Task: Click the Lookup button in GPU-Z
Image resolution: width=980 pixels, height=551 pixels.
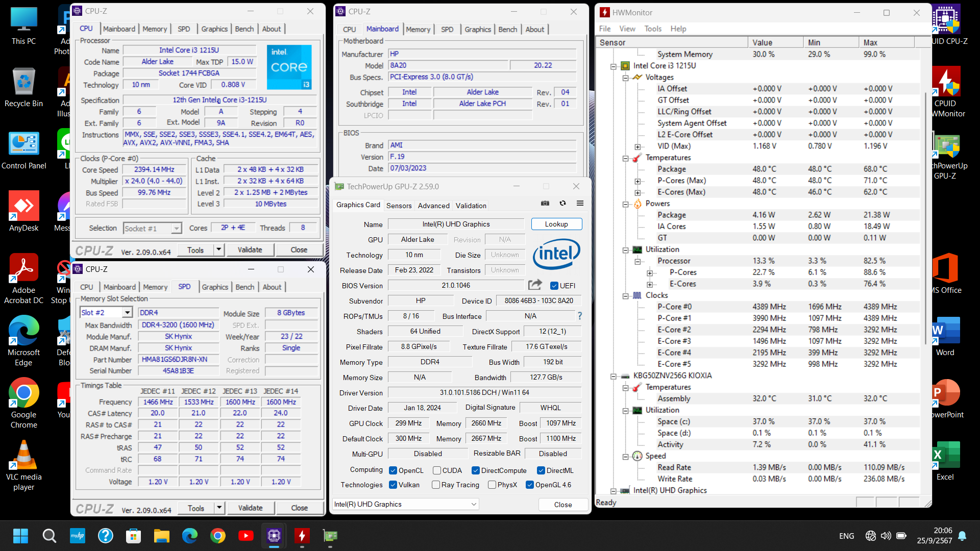Action: click(x=556, y=224)
